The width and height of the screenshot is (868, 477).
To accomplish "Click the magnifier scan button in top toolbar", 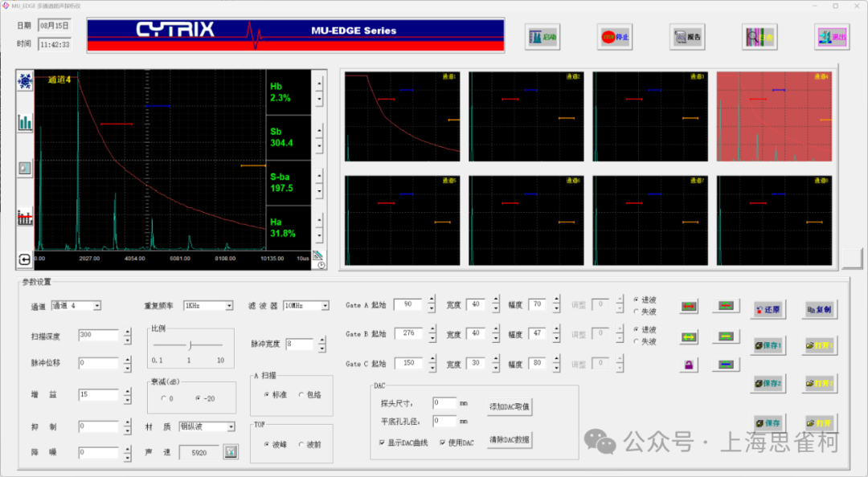I will pos(759,37).
